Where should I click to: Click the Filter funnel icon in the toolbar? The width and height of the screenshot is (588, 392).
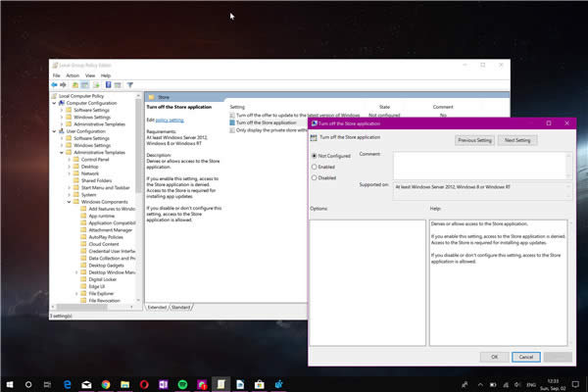pyautogui.click(x=130, y=84)
